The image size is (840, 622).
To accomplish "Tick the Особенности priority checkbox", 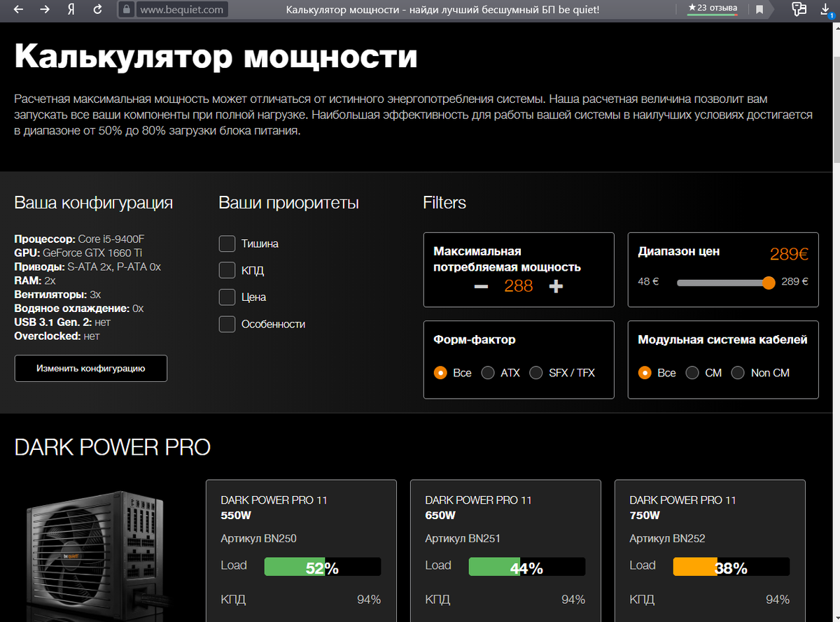I will [227, 324].
